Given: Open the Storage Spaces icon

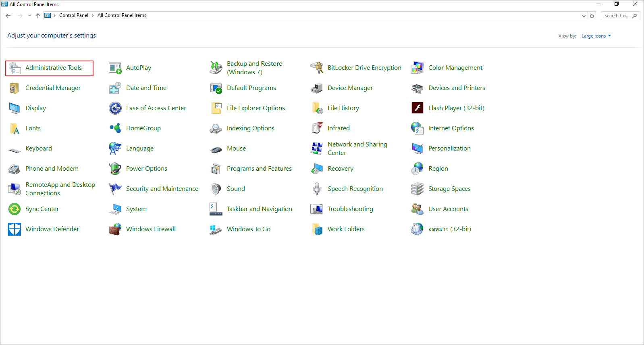Looking at the screenshot, I should coord(418,189).
